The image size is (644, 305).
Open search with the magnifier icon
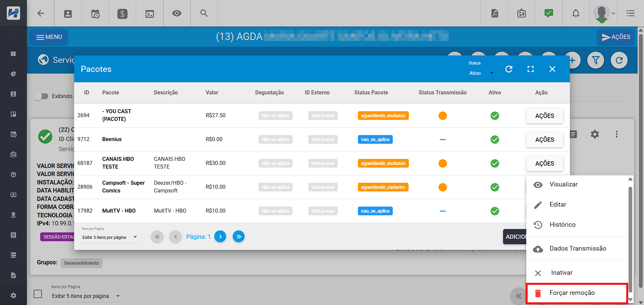tap(204, 13)
